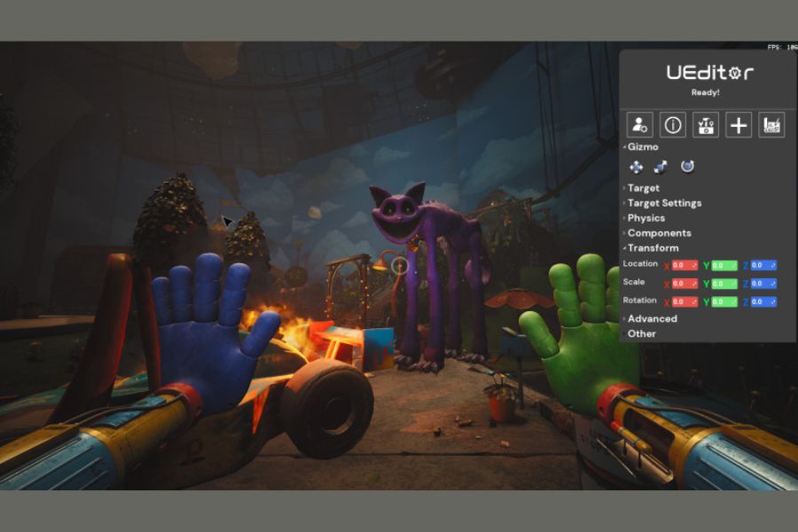Click the Location X value field
This screenshot has width=798, height=532.
point(685,265)
